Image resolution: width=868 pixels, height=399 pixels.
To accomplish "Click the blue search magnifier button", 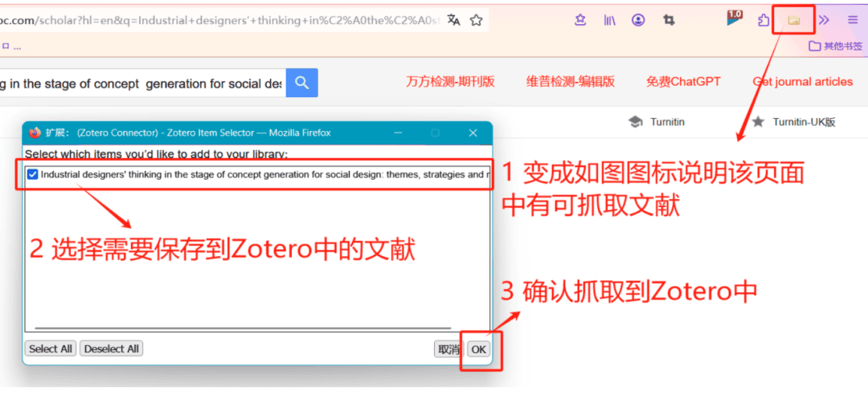I will [301, 83].
